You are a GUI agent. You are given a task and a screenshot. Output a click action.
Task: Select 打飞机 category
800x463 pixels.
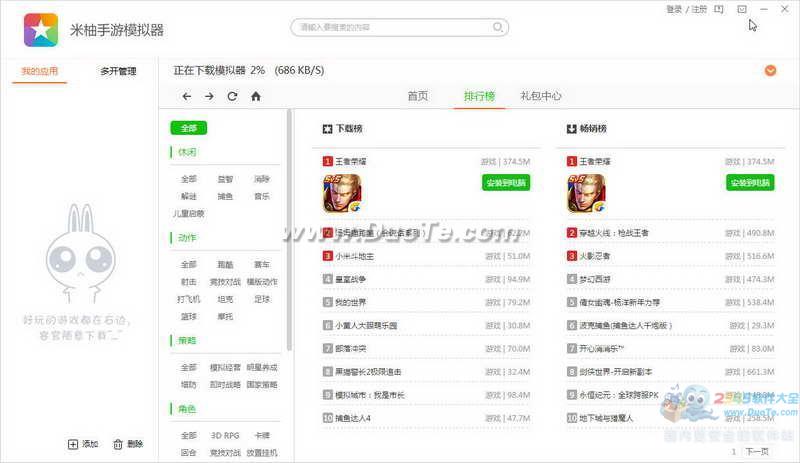[188, 299]
